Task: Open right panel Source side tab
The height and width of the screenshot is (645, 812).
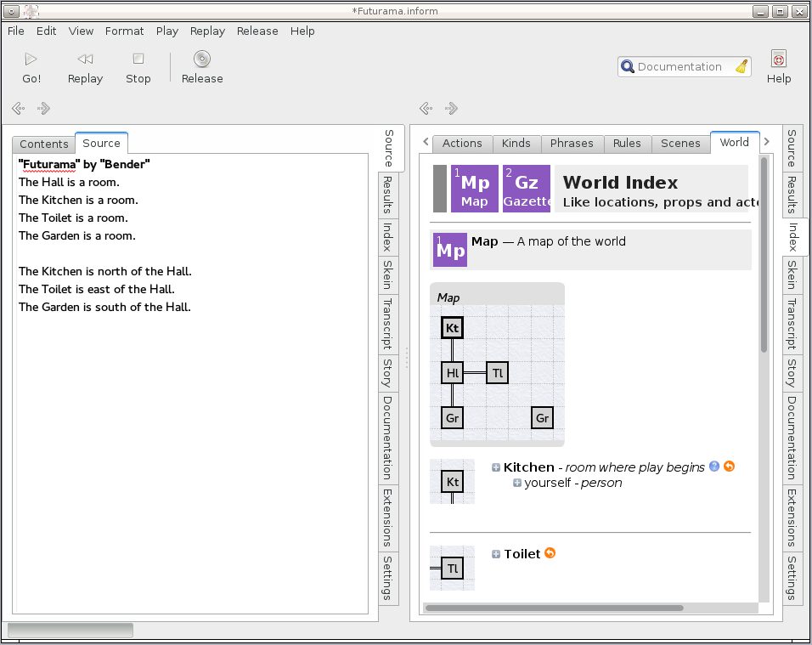Action: (792, 148)
